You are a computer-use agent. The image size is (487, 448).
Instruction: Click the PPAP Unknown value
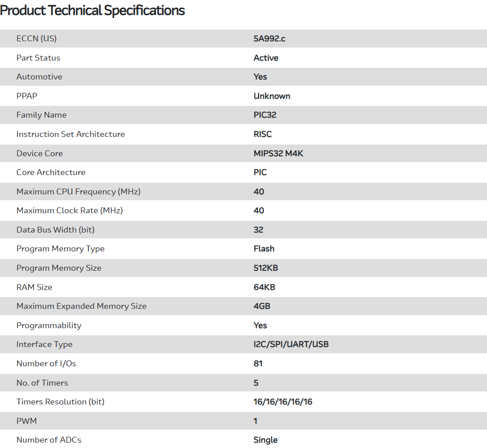[x=272, y=96]
